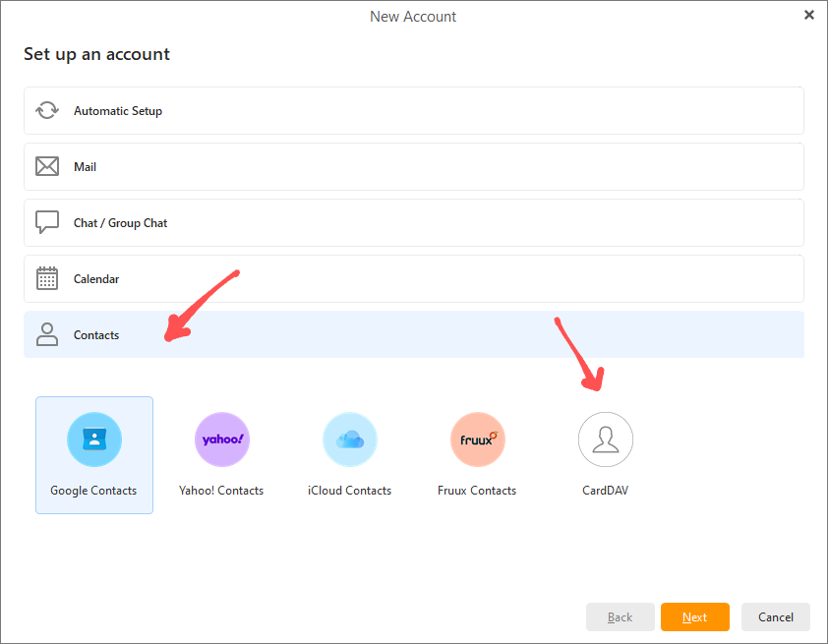
Task: Expand the Automatic Setup section
Action: tap(413, 110)
